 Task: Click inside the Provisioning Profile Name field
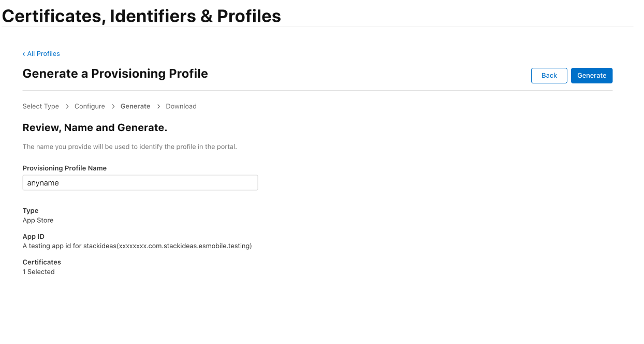pos(140,182)
